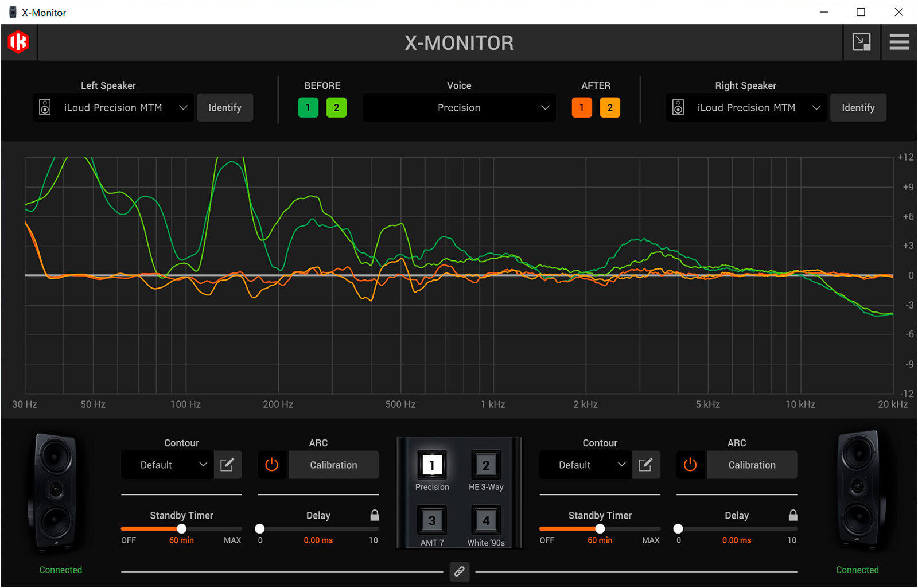Click the resize window icon near top right
The height and width of the screenshot is (588, 918).
click(861, 42)
